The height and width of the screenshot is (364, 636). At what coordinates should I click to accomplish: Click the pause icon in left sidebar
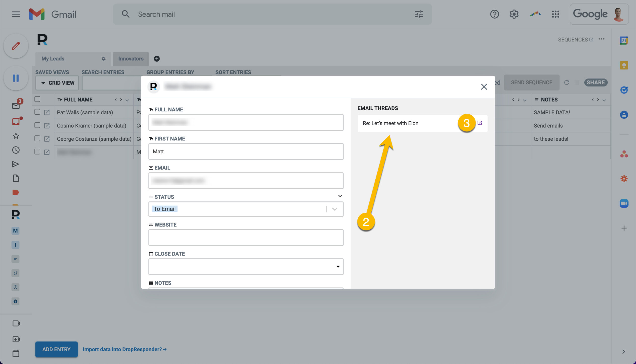coord(16,78)
